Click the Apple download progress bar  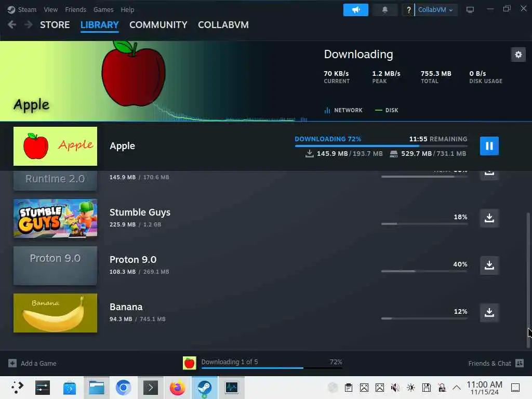381,146
